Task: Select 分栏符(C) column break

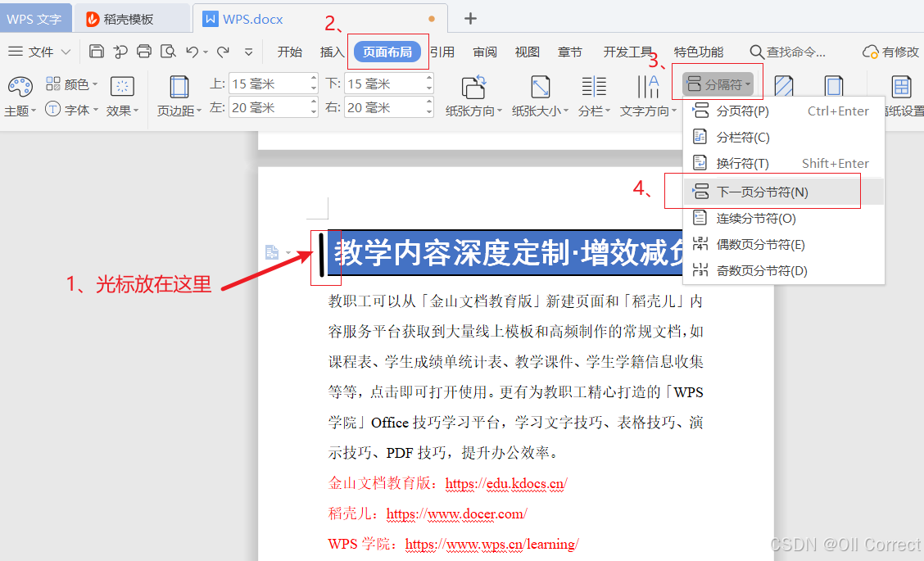Action: [x=783, y=138]
